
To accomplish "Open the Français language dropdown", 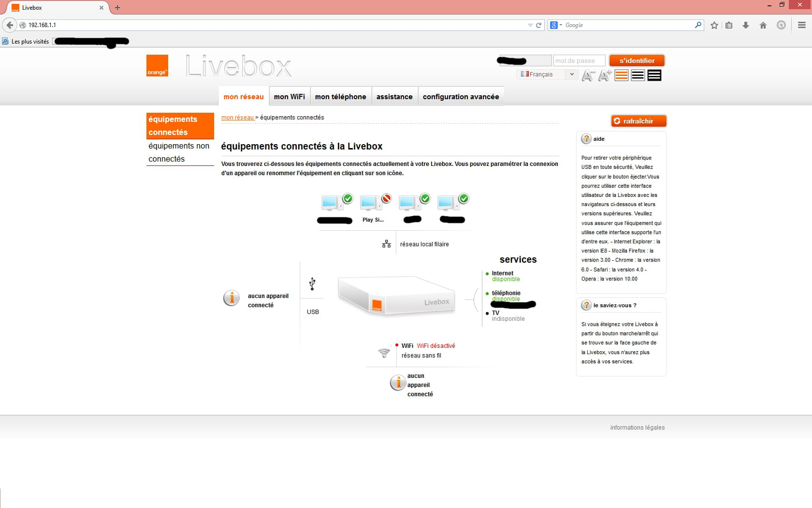I will point(547,74).
